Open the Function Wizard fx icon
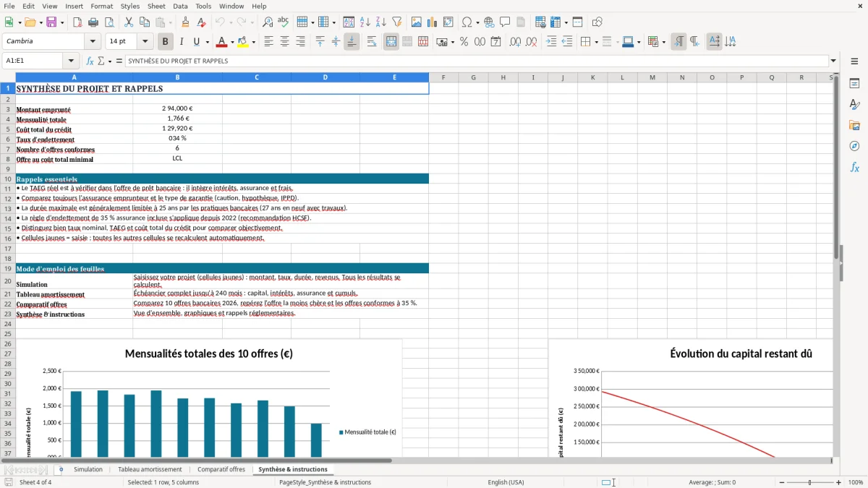Image resolution: width=868 pixels, height=488 pixels. pyautogui.click(x=90, y=61)
